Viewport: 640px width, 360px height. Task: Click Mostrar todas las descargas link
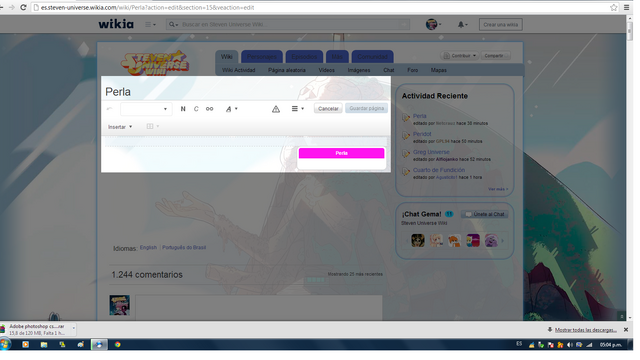pyautogui.click(x=585, y=330)
